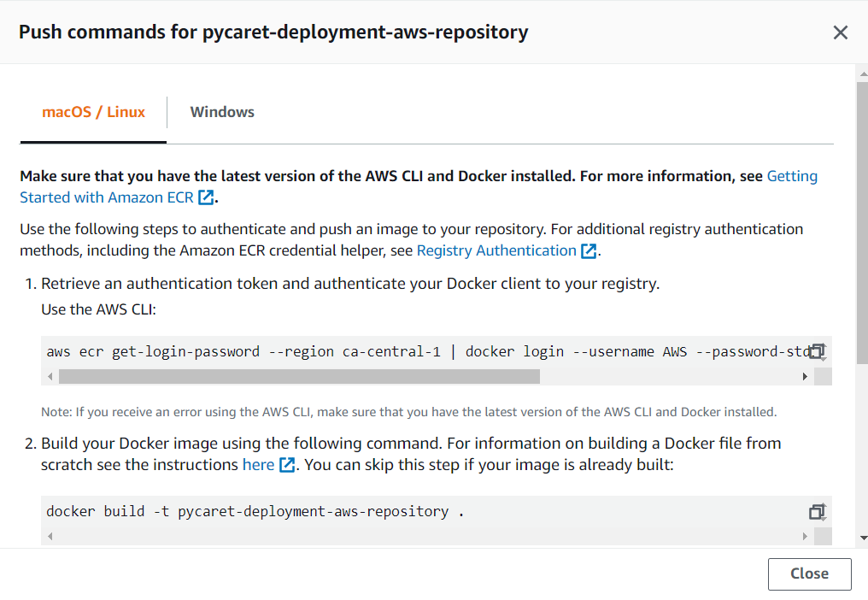868x600 pixels.
Task: Click right scroll arrow under docker build command
Action: tap(805, 536)
